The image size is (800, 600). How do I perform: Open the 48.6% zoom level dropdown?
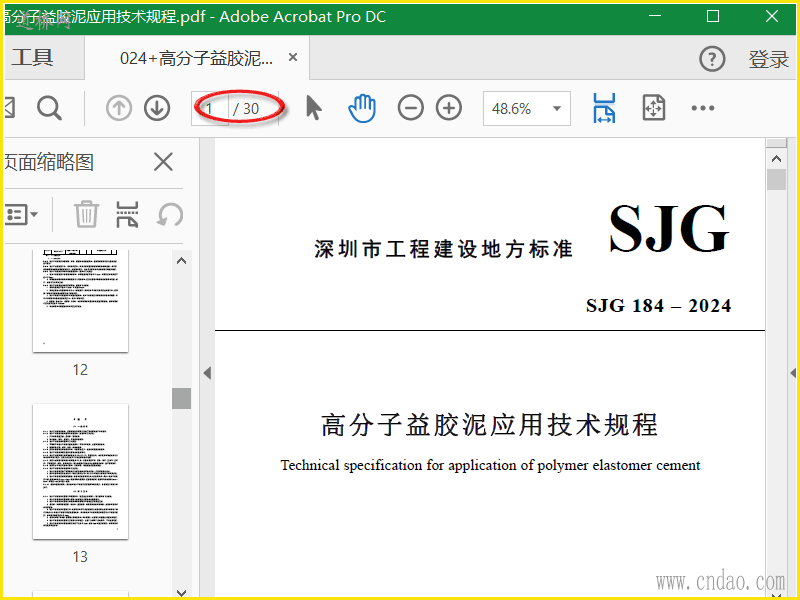527,108
